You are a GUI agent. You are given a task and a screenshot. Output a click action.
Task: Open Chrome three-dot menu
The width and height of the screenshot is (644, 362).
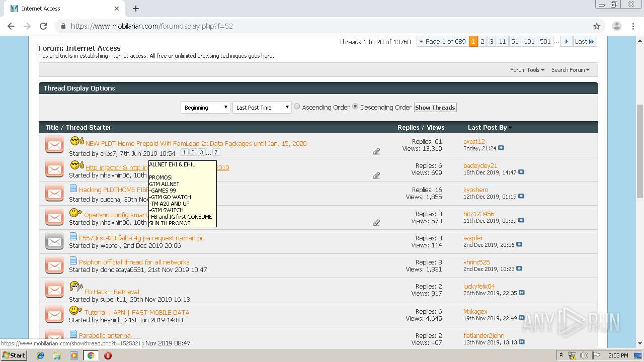[x=633, y=26]
